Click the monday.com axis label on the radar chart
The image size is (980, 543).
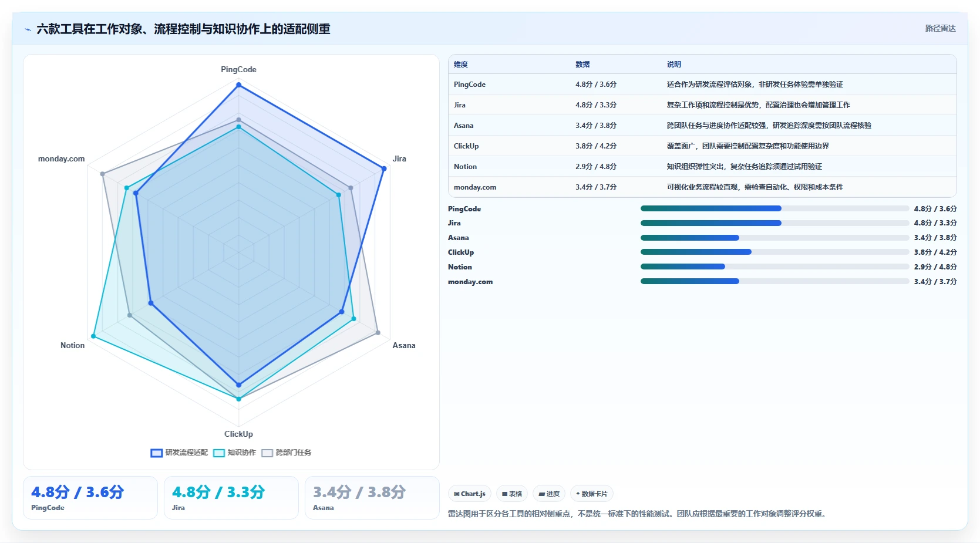point(62,158)
